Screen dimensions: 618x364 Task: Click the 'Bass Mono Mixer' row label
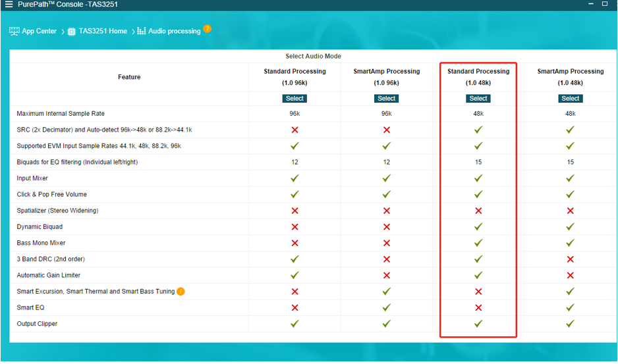coord(41,243)
